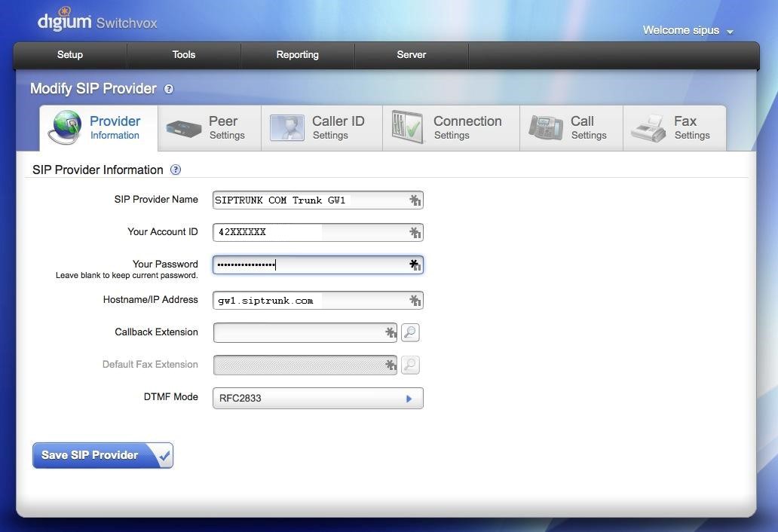Image resolution: width=778 pixels, height=532 pixels.
Task: Switch to the Call Settings tab
Action: 571,128
